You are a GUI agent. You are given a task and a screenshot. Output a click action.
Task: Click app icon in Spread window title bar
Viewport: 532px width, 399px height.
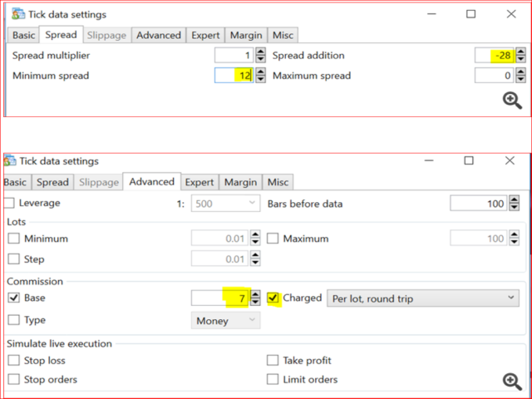pos(18,14)
